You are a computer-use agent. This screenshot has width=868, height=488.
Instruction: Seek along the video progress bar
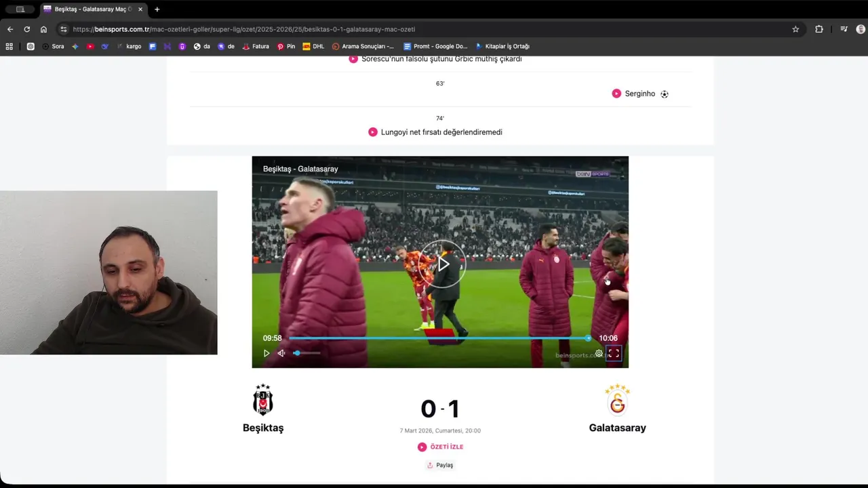pyautogui.click(x=440, y=338)
